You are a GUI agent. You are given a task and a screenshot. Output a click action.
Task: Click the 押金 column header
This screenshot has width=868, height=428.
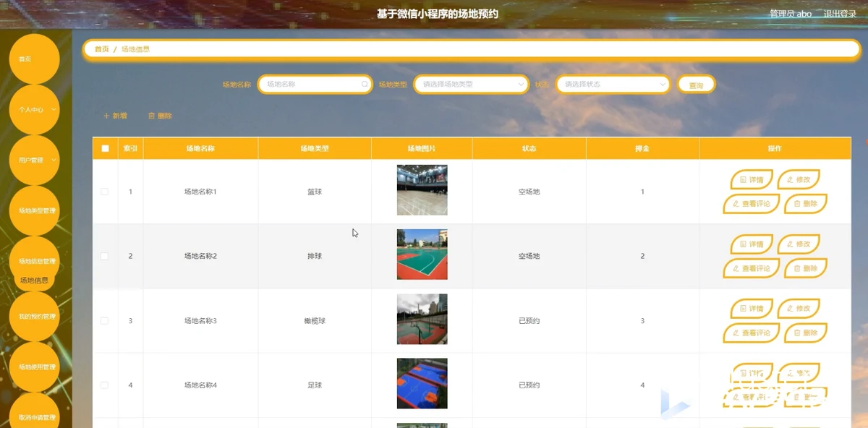[x=642, y=148]
